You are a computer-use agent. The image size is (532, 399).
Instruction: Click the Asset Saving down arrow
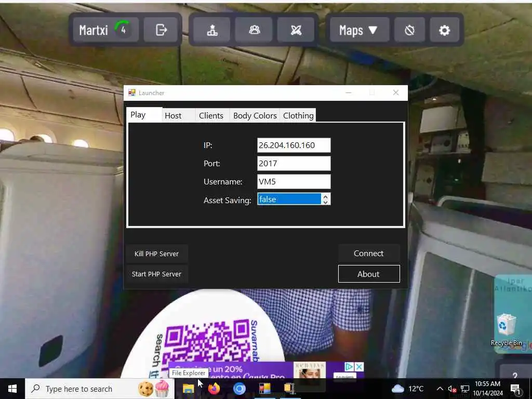(x=325, y=202)
